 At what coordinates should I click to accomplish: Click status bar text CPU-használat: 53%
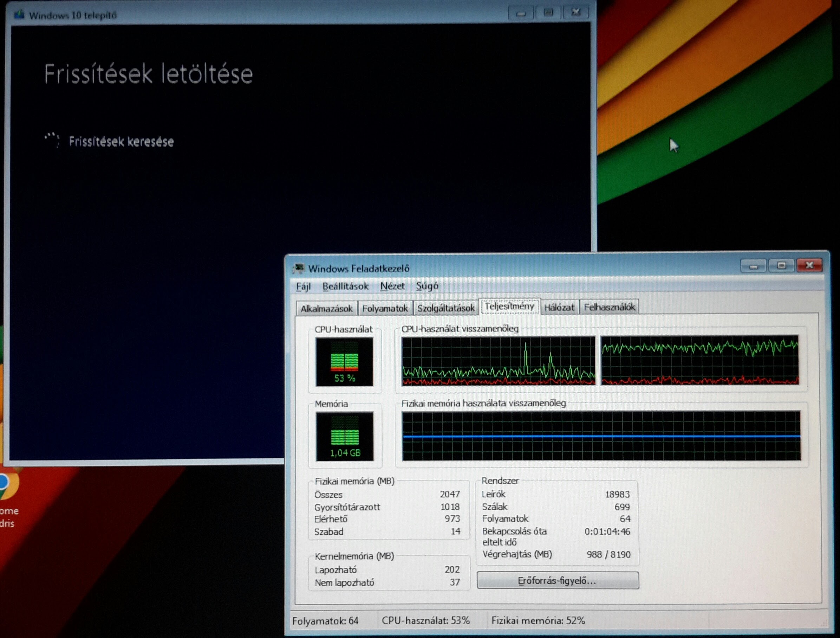tap(426, 620)
